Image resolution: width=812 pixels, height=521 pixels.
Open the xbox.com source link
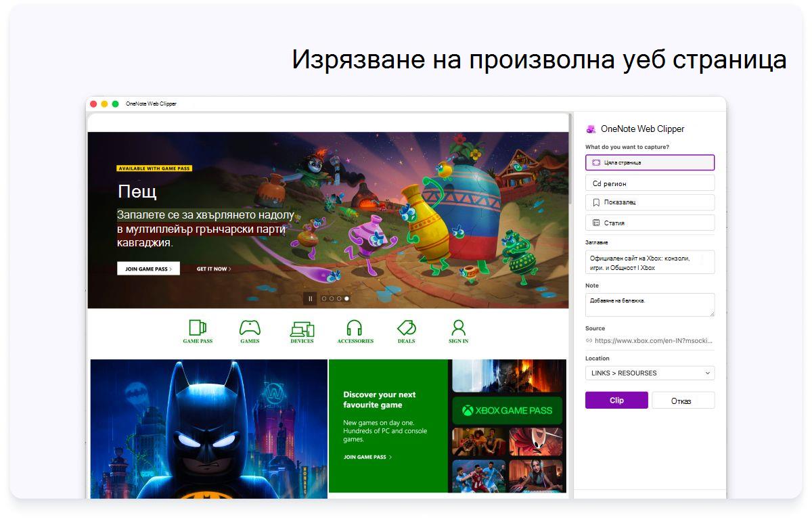(654, 341)
